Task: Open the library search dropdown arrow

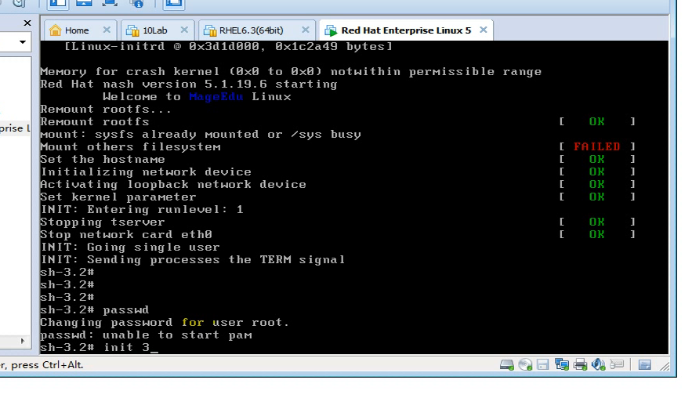Action: (23, 42)
